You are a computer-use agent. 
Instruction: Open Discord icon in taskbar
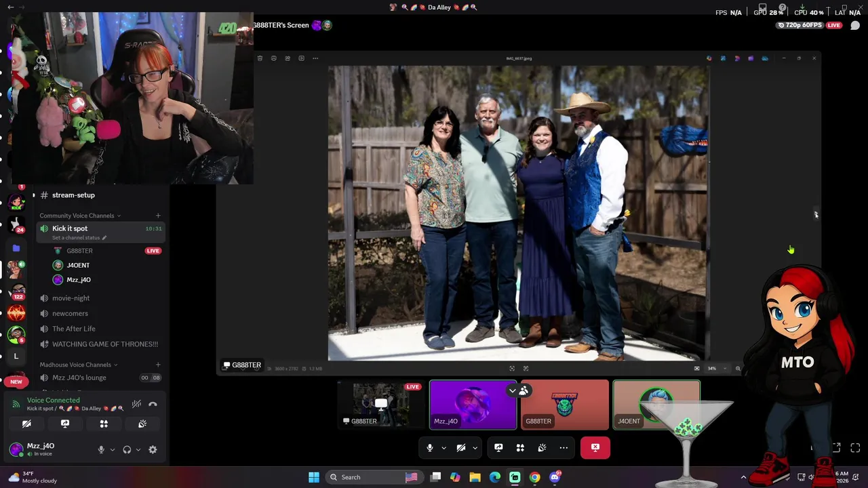click(555, 477)
